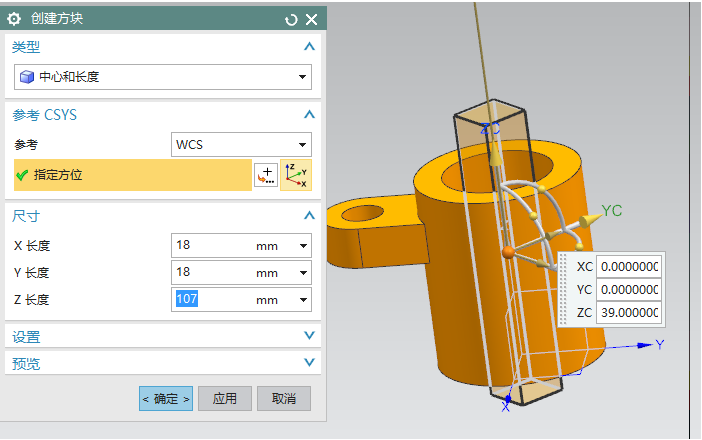702x440 pixels.
Task: Click the block cube icon in type dropdown
Action: (x=27, y=77)
